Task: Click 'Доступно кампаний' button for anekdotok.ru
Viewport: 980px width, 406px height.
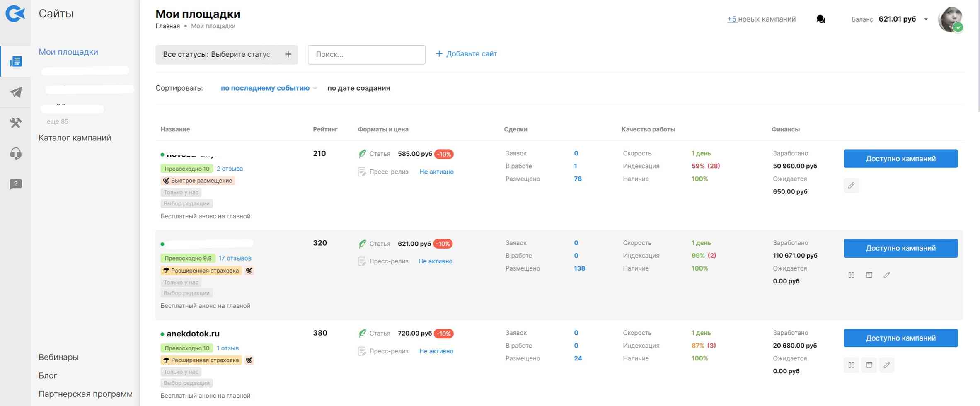Action: [x=900, y=338]
